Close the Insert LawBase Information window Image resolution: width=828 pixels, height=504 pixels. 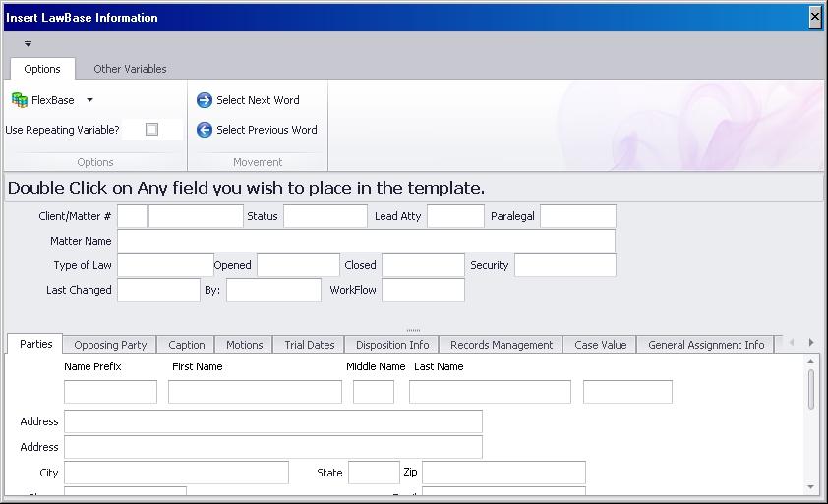815,17
